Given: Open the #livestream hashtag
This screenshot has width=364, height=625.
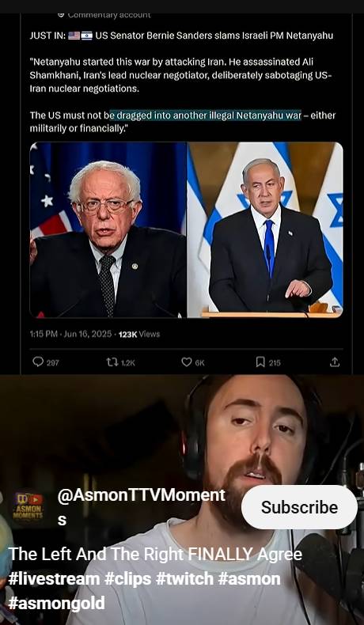Looking at the screenshot, I should coord(54,579).
